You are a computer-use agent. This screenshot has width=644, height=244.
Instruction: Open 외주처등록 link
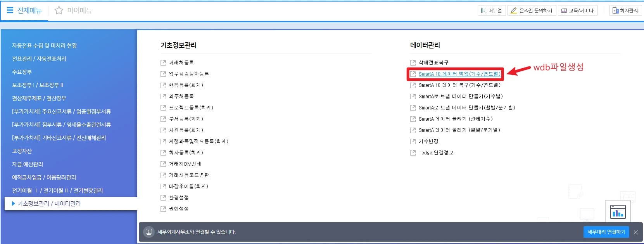(x=181, y=96)
